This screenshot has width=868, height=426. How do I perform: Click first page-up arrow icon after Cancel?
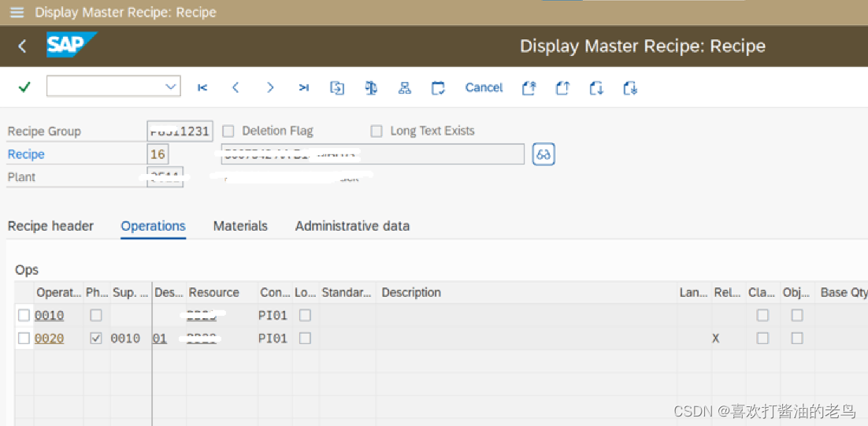pyautogui.click(x=529, y=87)
